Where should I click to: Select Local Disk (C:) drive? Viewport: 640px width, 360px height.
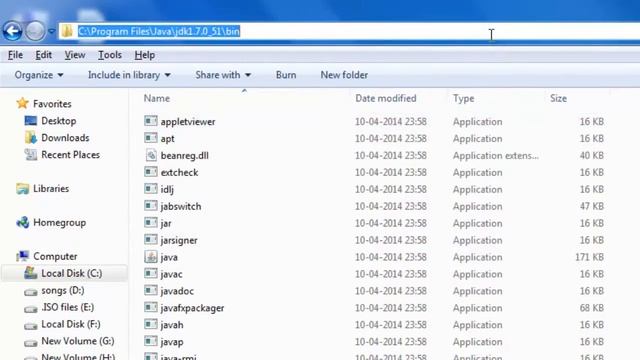click(x=71, y=273)
